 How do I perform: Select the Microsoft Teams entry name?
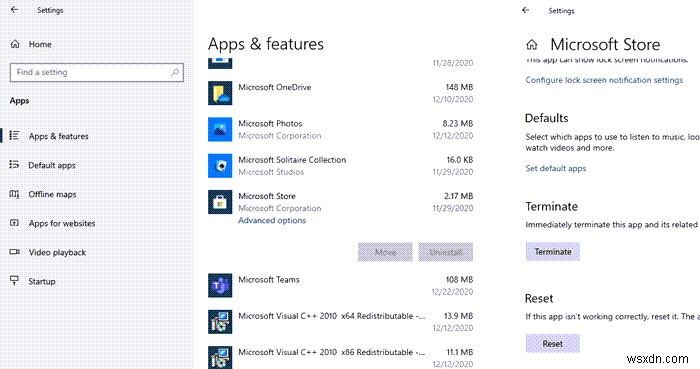(x=269, y=279)
